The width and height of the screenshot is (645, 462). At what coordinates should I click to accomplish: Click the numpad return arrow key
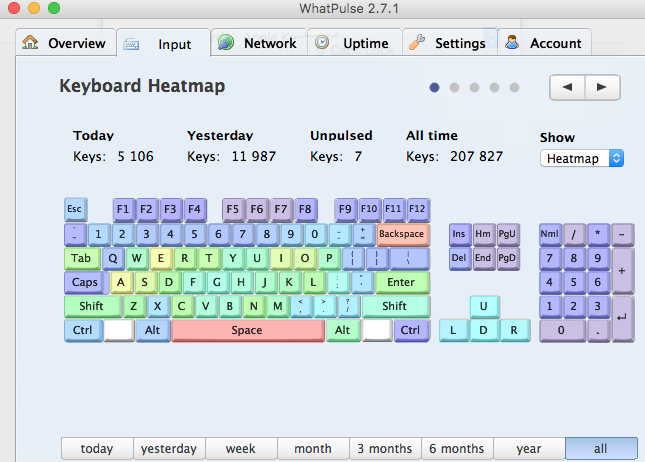point(623,318)
